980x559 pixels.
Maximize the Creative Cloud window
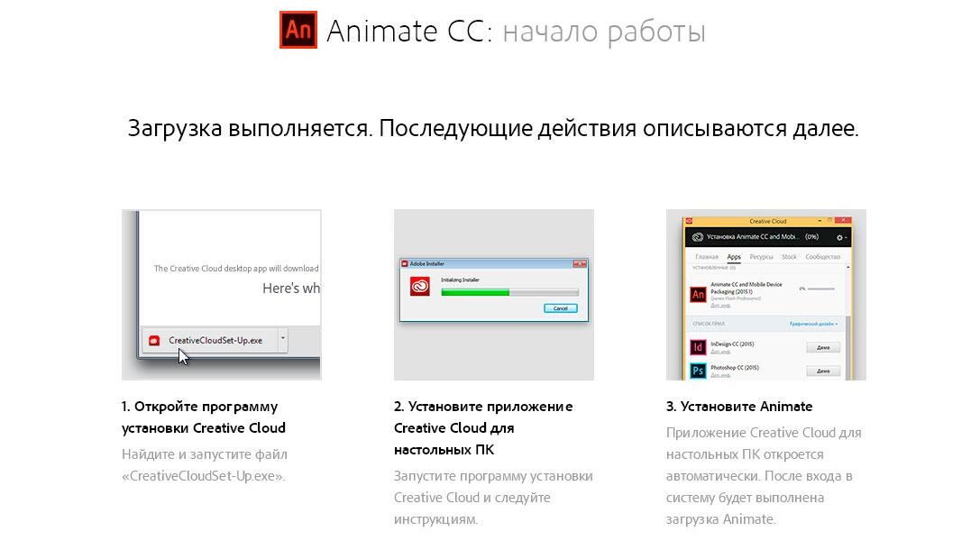pos(830,221)
